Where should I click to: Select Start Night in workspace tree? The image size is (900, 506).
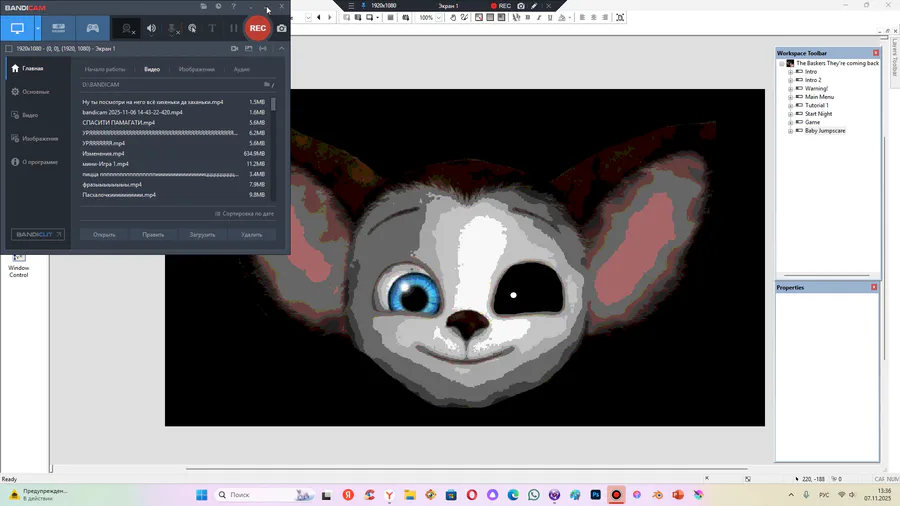[818, 114]
